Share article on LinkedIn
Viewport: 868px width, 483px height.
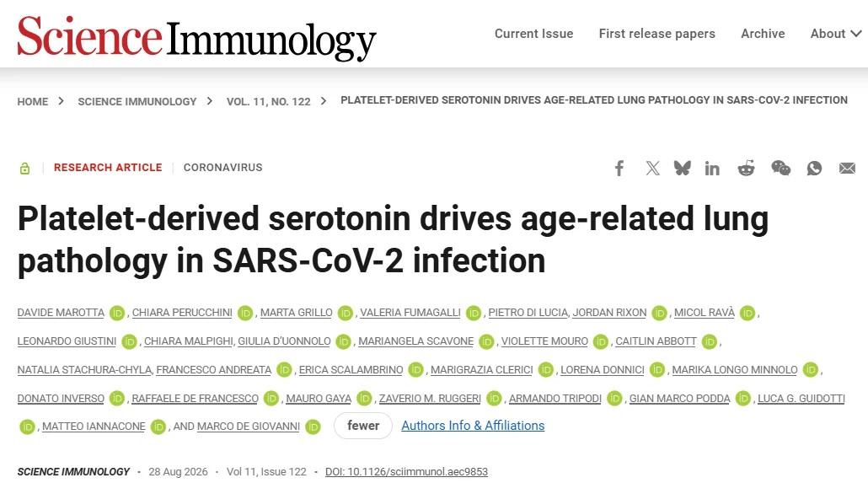(x=712, y=168)
